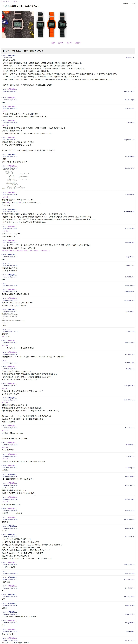The width and height of the screenshot is (138, 644).
Task: Follow the >>226 anchor in post 0227
Action: coord(5,231)
